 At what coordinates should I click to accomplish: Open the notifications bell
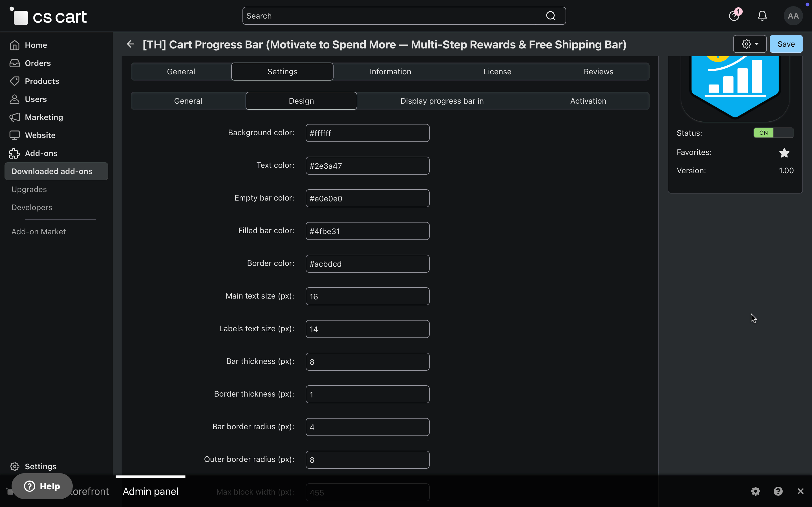(762, 16)
